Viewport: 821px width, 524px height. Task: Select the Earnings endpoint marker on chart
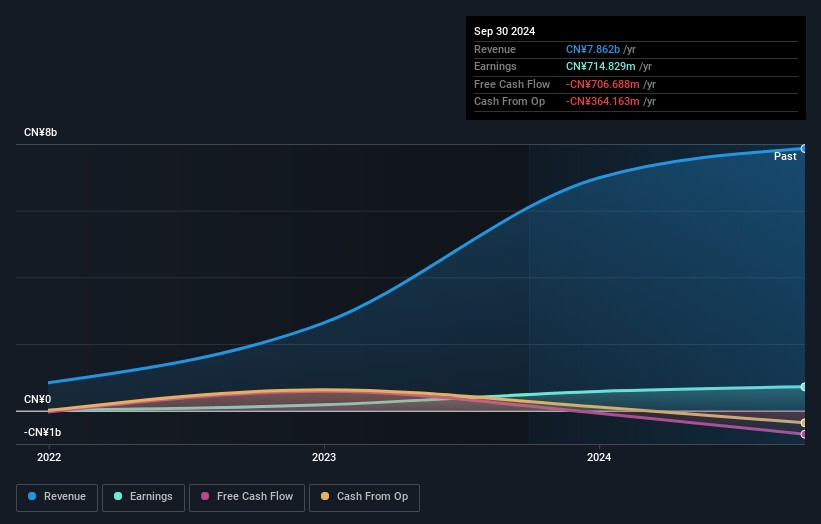tap(803, 387)
